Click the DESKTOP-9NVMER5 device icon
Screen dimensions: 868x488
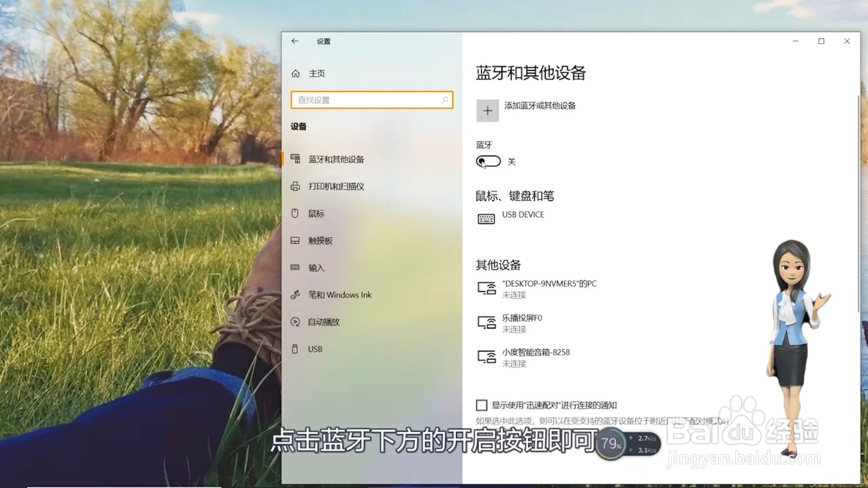point(487,288)
